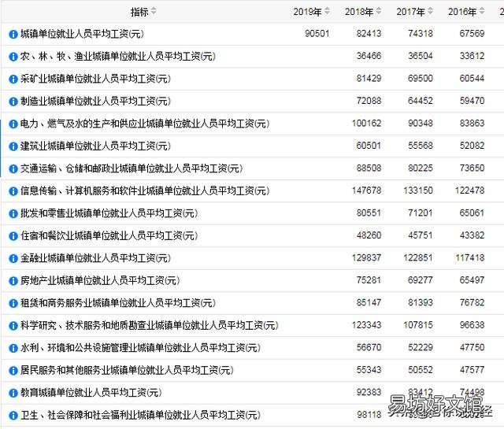Click value 92383 in education row
Image resolution: width=504 pixels, height=429 pixels.
[x=369, y=392]
